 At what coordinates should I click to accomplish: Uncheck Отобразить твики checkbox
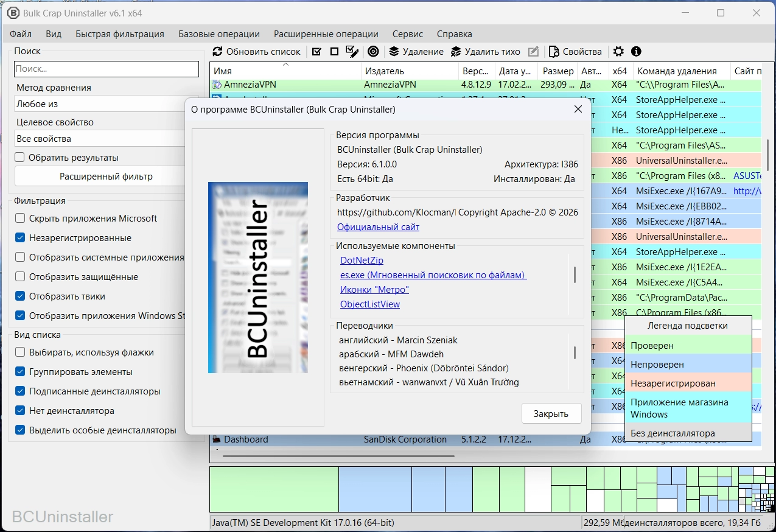tap(20, 296)
